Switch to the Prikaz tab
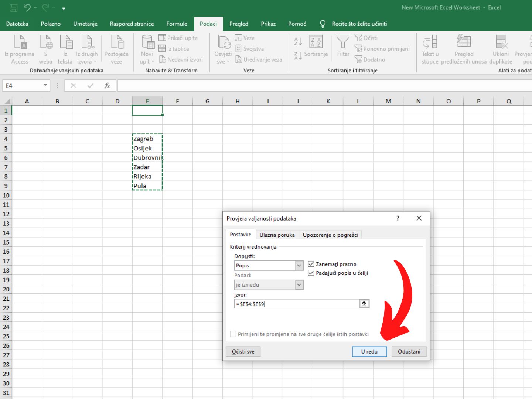Viewport: 532px width, 399px height. 268,24
